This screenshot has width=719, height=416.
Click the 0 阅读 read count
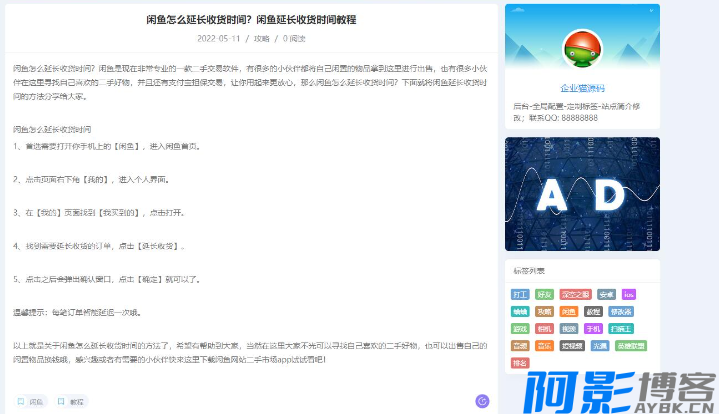(294, 39)
